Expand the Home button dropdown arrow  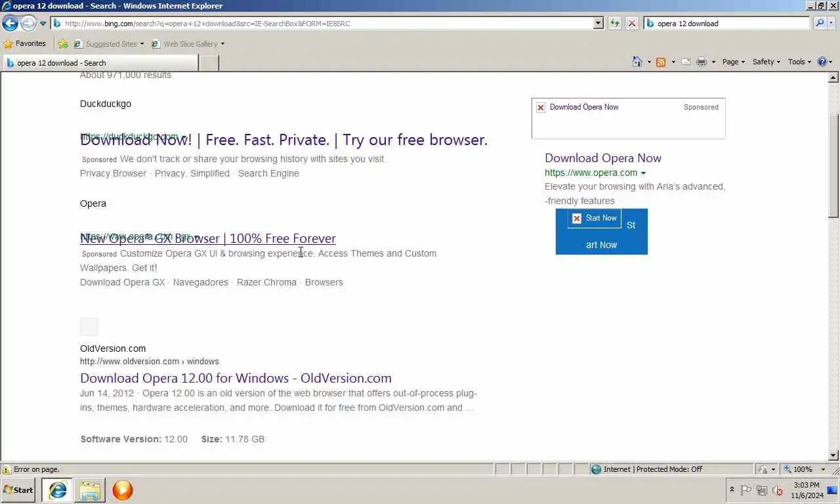[648, 62]
